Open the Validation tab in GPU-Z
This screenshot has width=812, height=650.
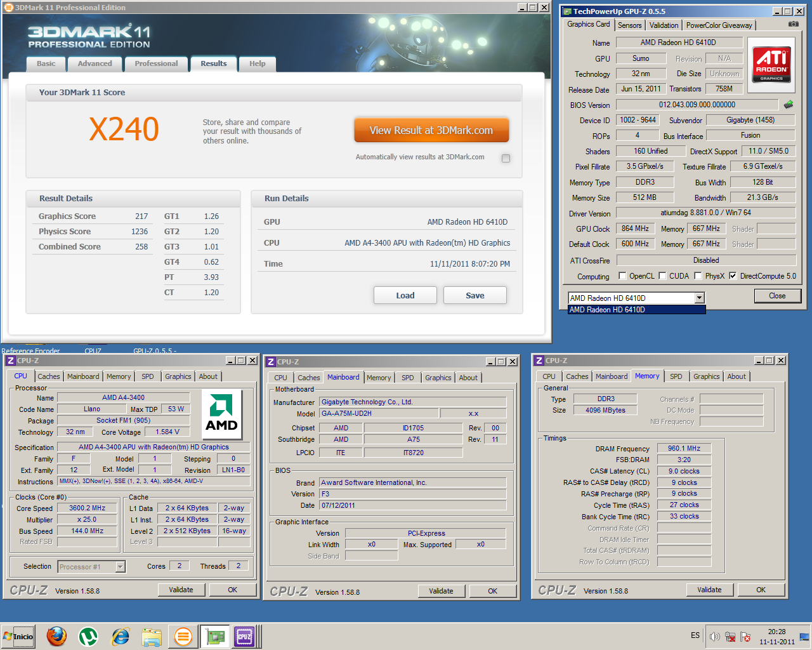tap(664, 25)
